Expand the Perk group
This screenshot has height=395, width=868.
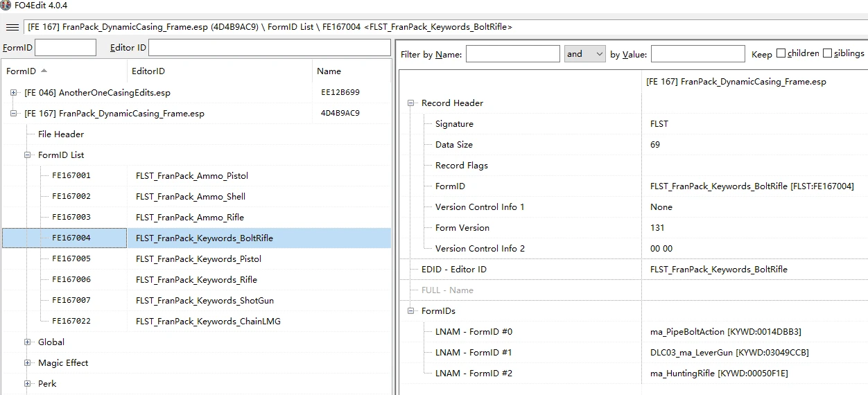click(x=28, y=383)
